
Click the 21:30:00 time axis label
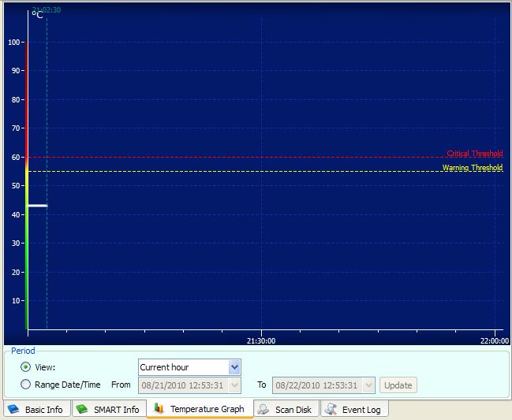coord(261,340)
